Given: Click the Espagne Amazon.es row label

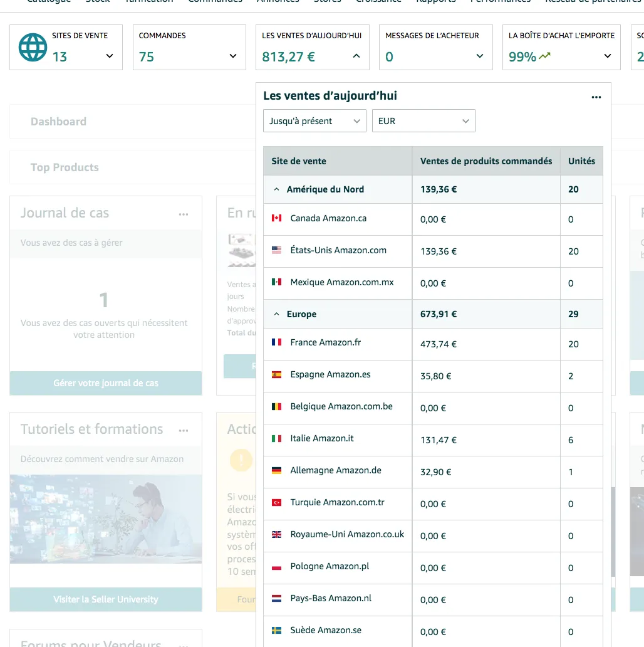Looking at the screenshot, I should [330, 374].
